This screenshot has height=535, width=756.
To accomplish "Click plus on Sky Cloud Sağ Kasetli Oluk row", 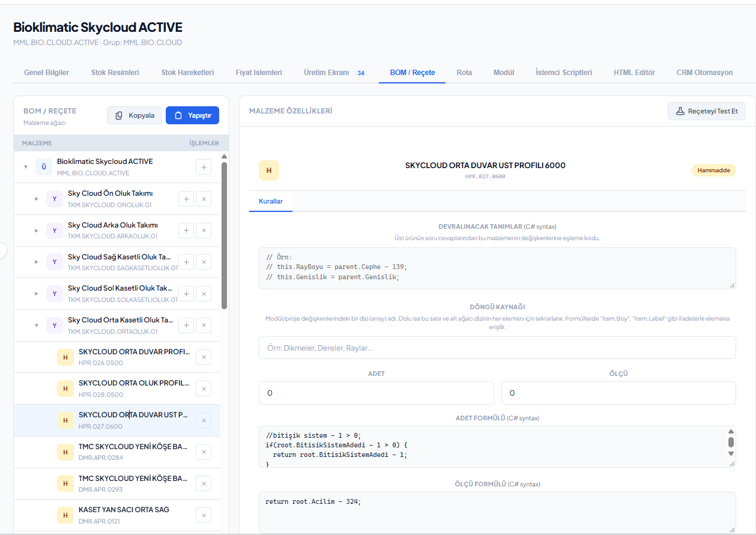I will pyautogui.click(x=186, y=262).
